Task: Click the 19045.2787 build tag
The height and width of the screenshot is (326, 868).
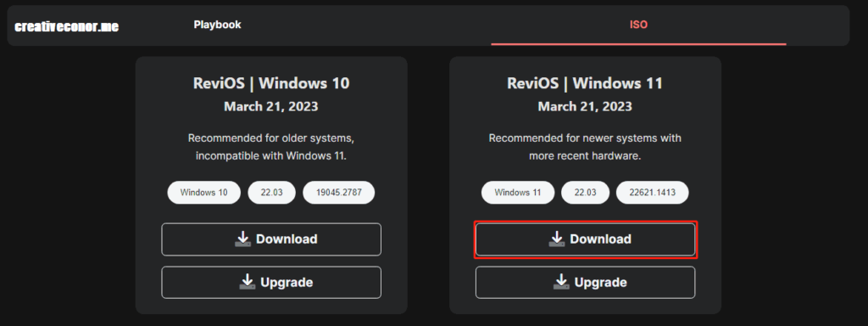Action: pyautogui.click(x=339, y=193)
